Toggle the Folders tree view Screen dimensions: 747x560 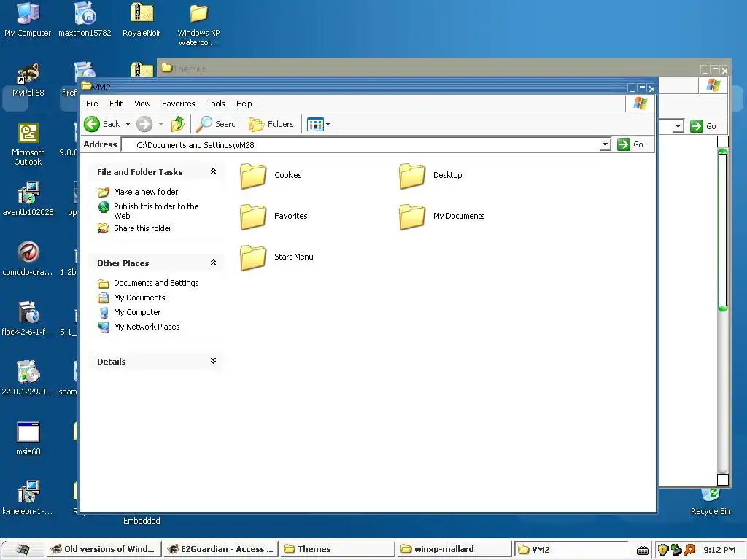[271, 124]
